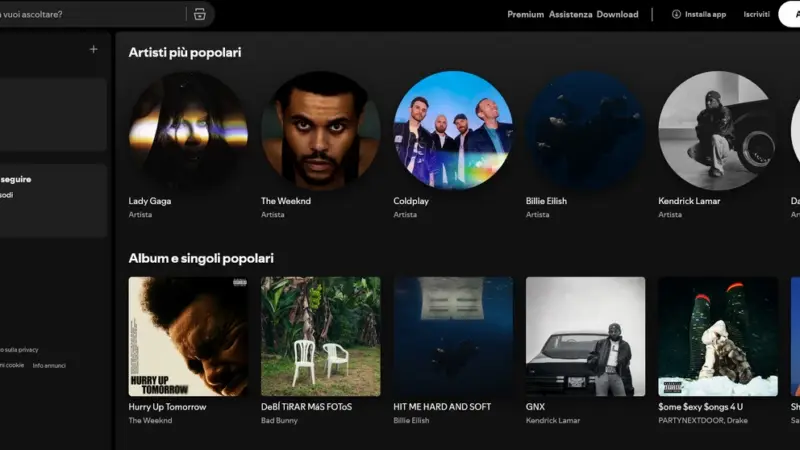Click the 'Artisti più popolari' section heading
This screenshot has width=800, height=450.
click(x=184, y=52)
